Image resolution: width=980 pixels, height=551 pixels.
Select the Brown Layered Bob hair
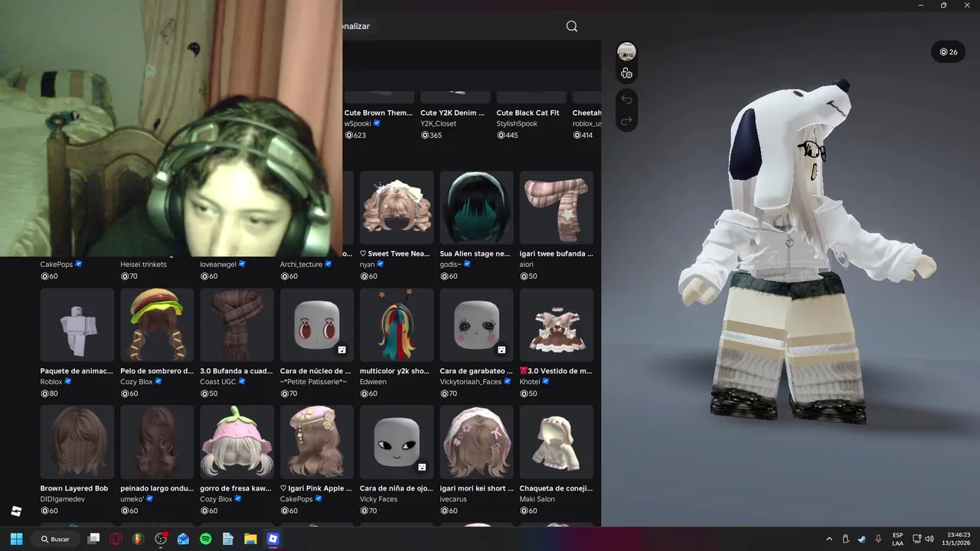pyautogui.click(x=77, y=442)
